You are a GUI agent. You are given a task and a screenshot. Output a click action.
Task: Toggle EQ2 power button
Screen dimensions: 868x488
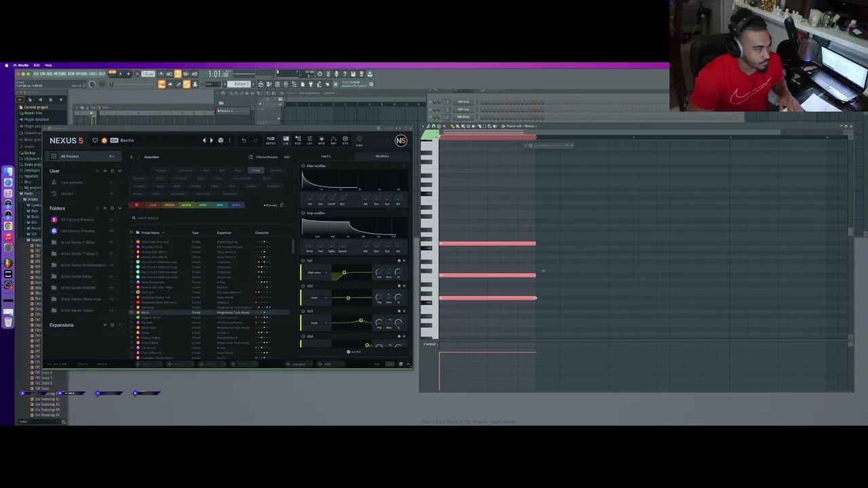(303, 286)
